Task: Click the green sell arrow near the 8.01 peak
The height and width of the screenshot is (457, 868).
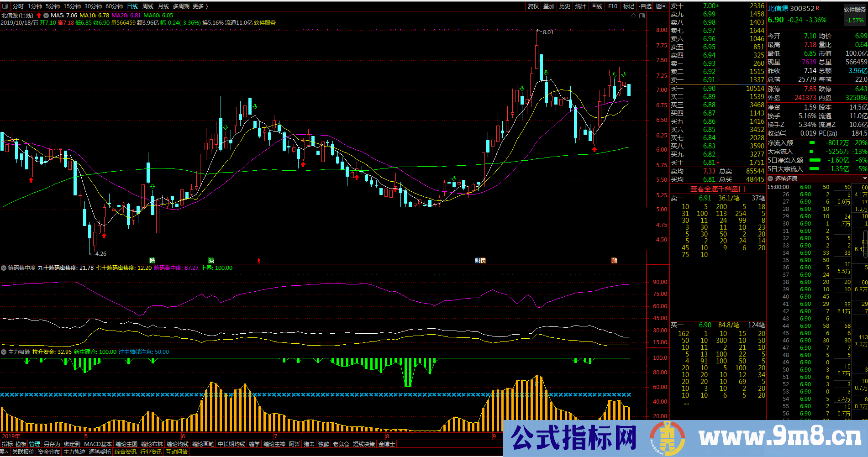Action: (546, 73)
